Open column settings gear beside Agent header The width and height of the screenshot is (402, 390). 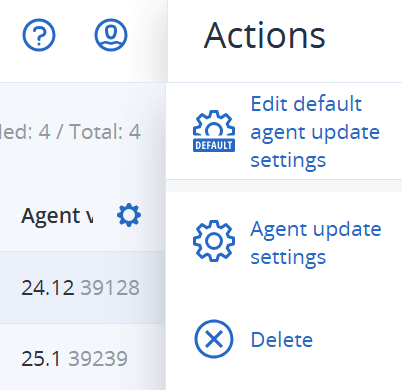[x=129, y=215]
